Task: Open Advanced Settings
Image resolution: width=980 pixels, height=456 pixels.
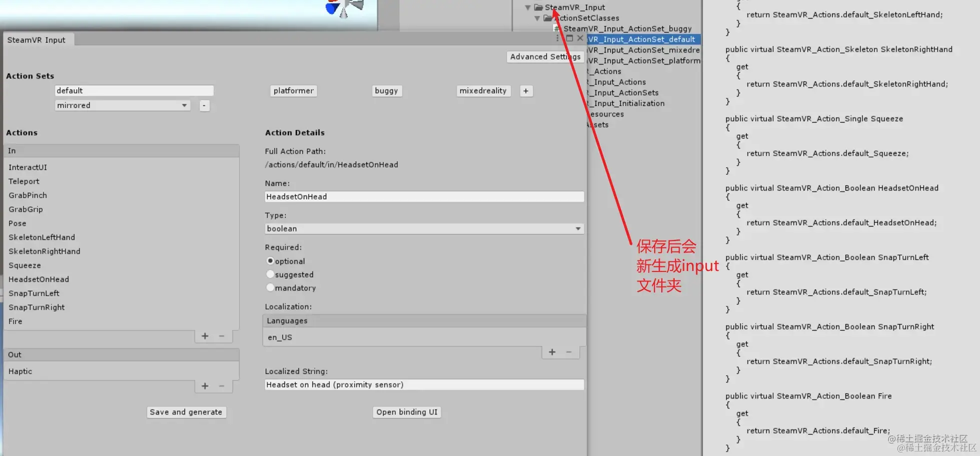Action: point(545,57)
